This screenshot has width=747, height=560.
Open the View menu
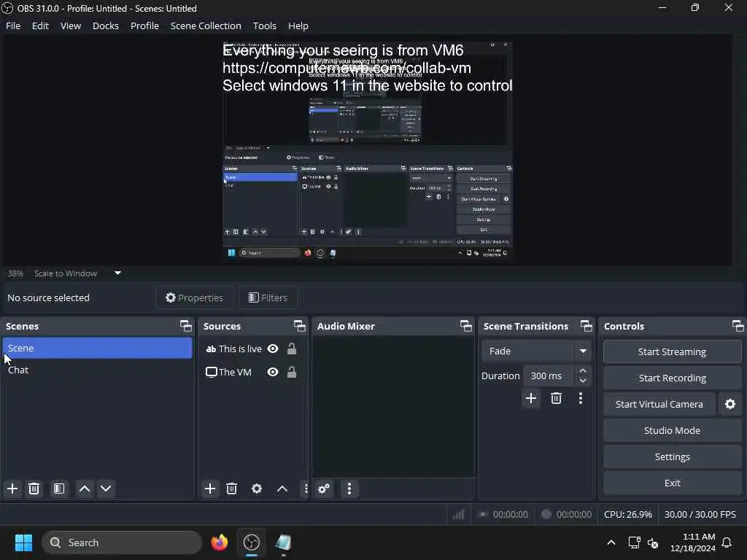tap(71, 26)
